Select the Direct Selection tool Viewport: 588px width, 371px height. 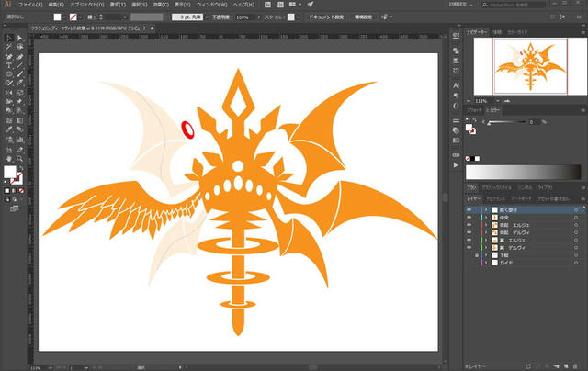point(19,38)
